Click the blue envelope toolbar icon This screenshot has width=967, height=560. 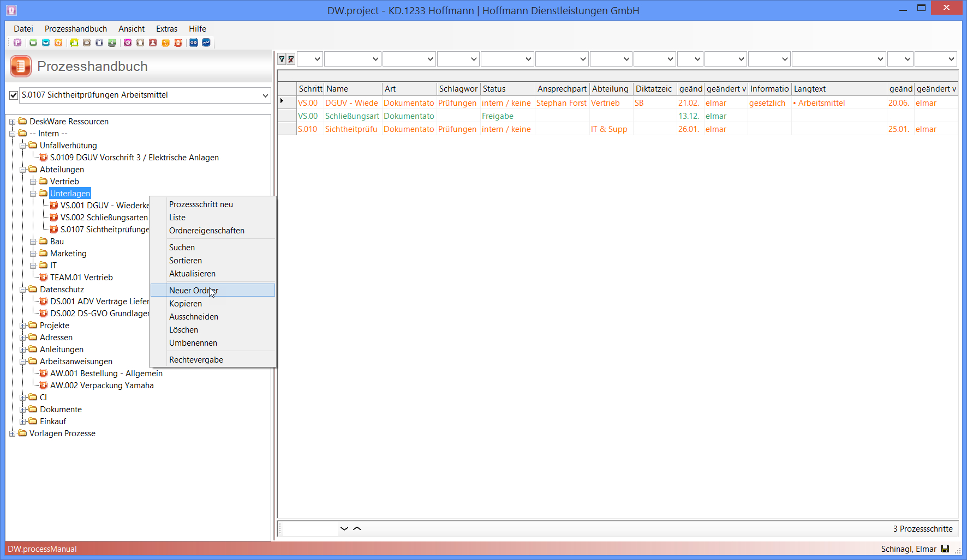[46, 43]
